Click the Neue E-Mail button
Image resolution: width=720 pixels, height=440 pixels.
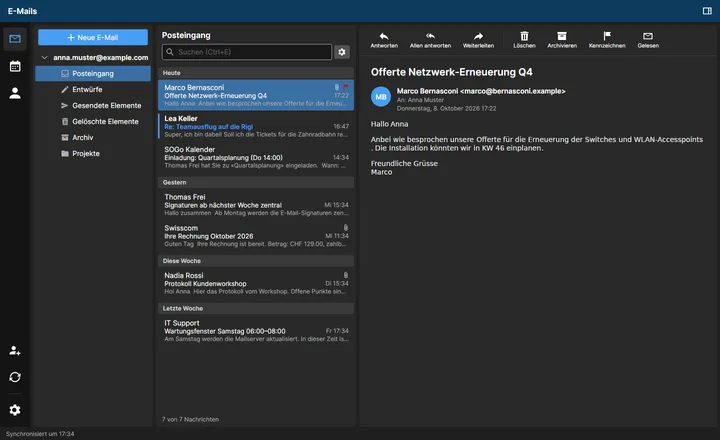[93, 38]
